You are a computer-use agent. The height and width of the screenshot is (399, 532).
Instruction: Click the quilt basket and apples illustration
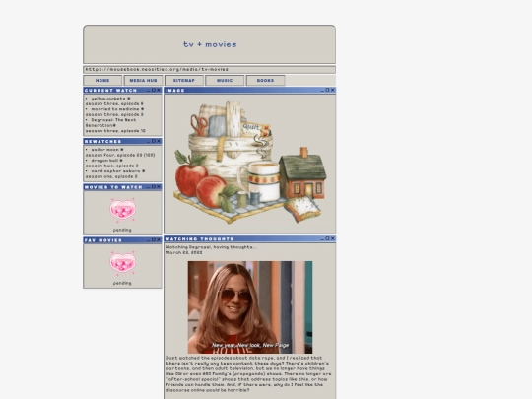point(250,163)
